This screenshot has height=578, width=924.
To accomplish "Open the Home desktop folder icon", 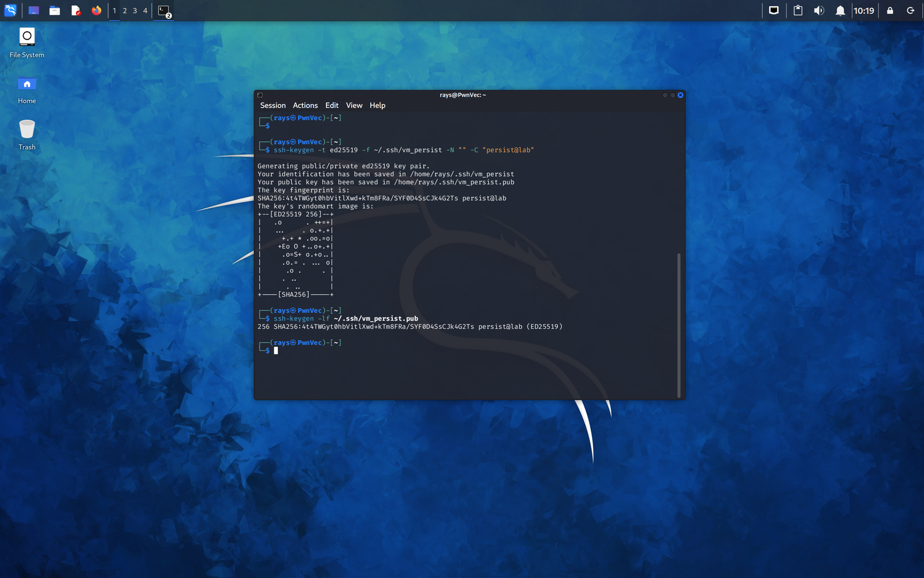I will click(x=27, y=90).
